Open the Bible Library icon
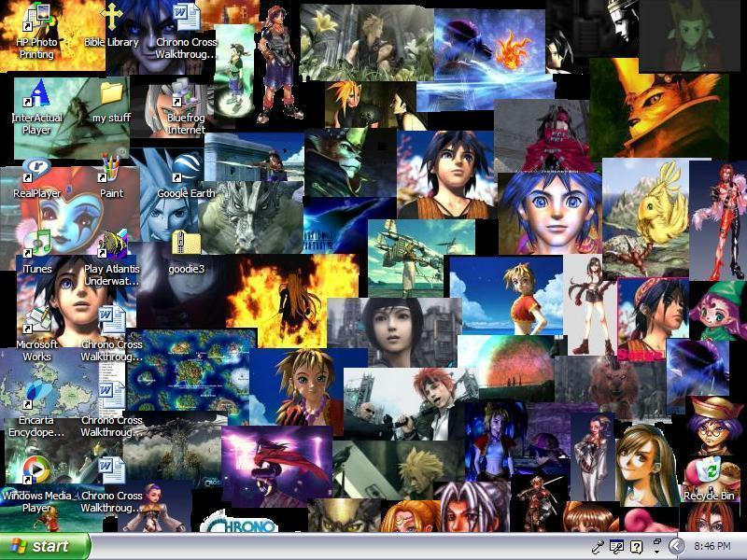The width and height of the screenshot is (747, 560). [111, 26]
